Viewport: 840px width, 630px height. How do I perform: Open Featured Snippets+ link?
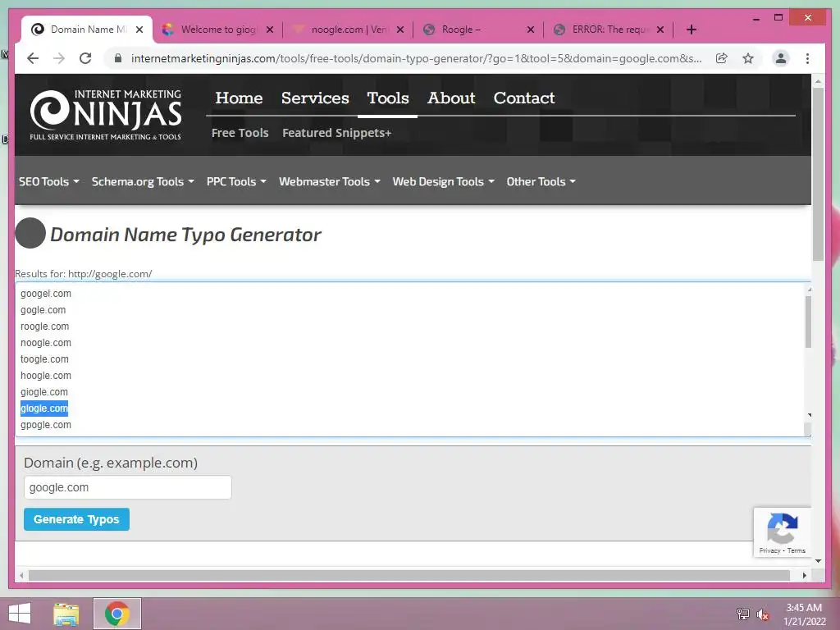coord(336,133)
